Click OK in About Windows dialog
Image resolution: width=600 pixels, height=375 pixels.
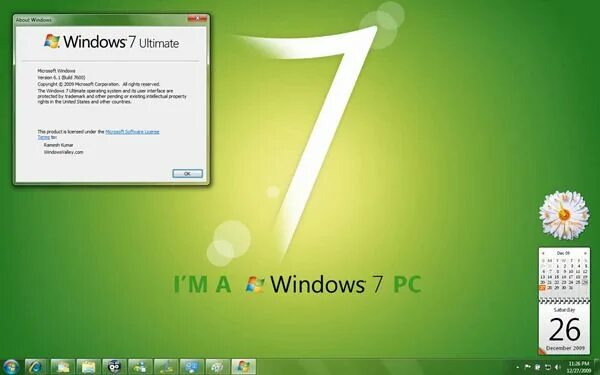pos(188,173)
